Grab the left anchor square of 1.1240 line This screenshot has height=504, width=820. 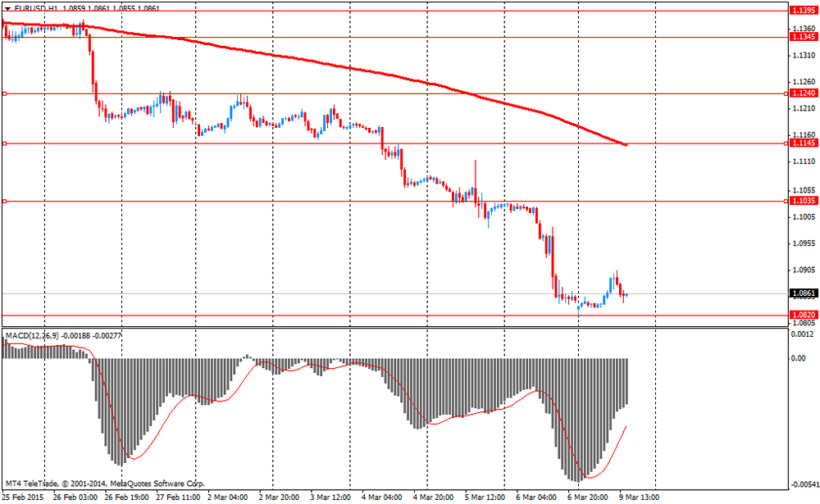(4, 93)
